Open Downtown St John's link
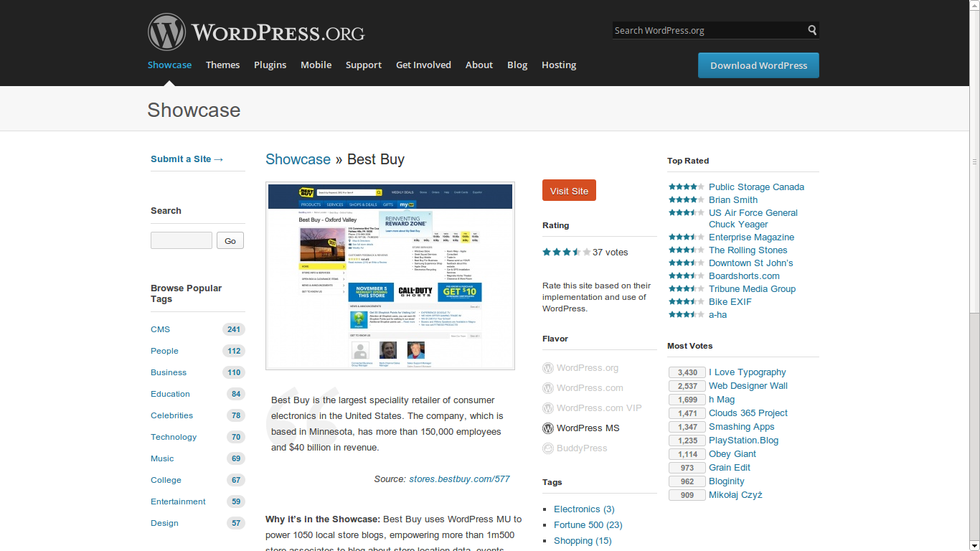 click(751, 263)
